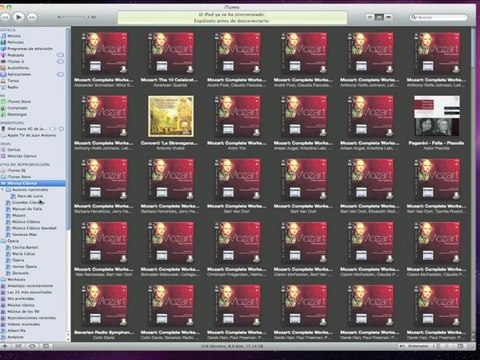The height and width of the screenshot is (360, 480).
Task: Select Apple TV de Juan Antonio
Action: click(x=31, y=135)
